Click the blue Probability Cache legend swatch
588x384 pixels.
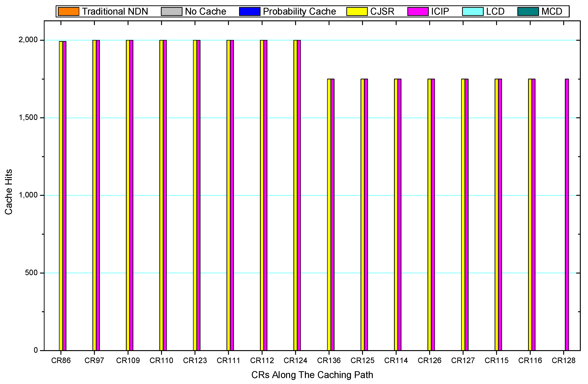pyautogui.click(x=250, y=11)
